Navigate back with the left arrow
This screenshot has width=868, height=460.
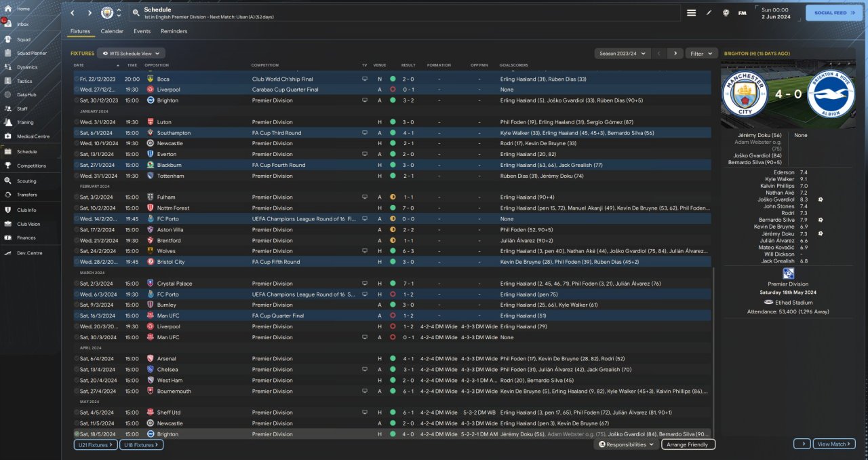pos(73,13)
